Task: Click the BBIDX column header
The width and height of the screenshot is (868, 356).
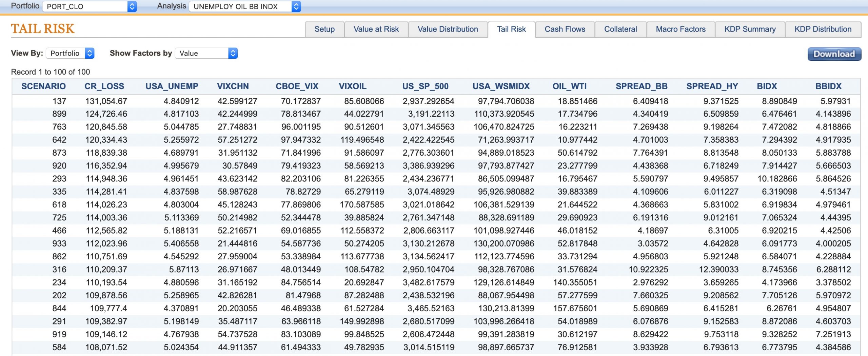Action: (x=829, y=86)
